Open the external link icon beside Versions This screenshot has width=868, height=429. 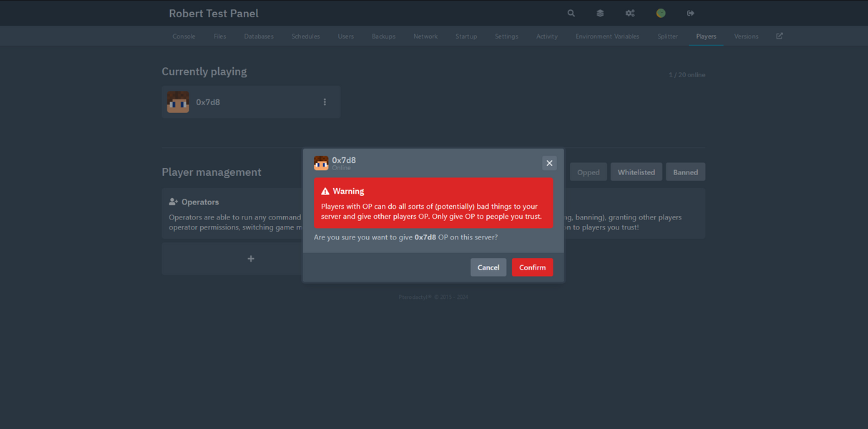779,36
